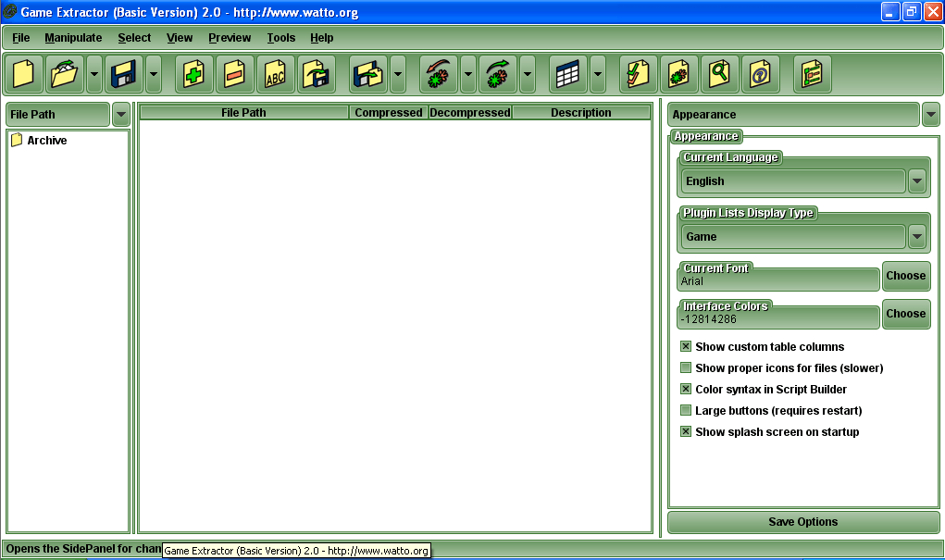Screen dimensions: 945x560
Task: Click the Remove Files red minus icon
Action: coord(234,74)
